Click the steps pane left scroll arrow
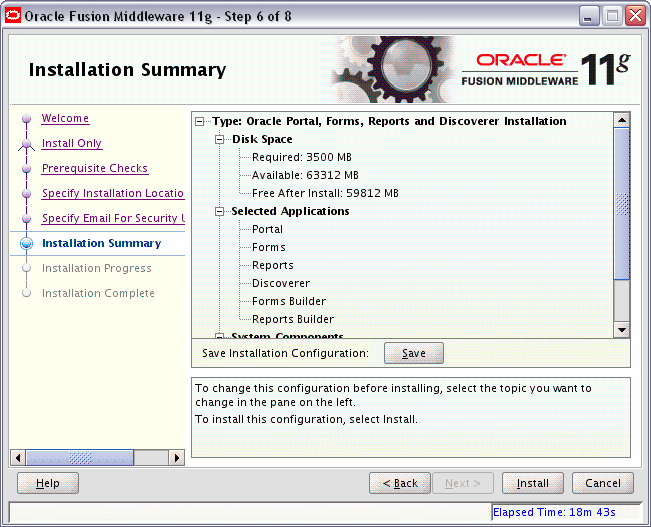The image size is (651, 527). tap(18, 458)
